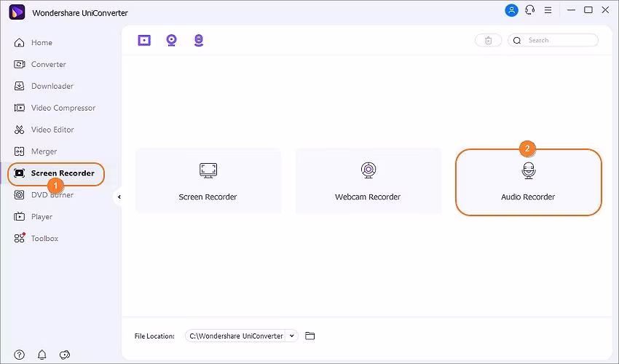619x364 pixels.
Task: Click the screen record icon in top toolbar
Action: pyautogui.click(x=144, y=40)
